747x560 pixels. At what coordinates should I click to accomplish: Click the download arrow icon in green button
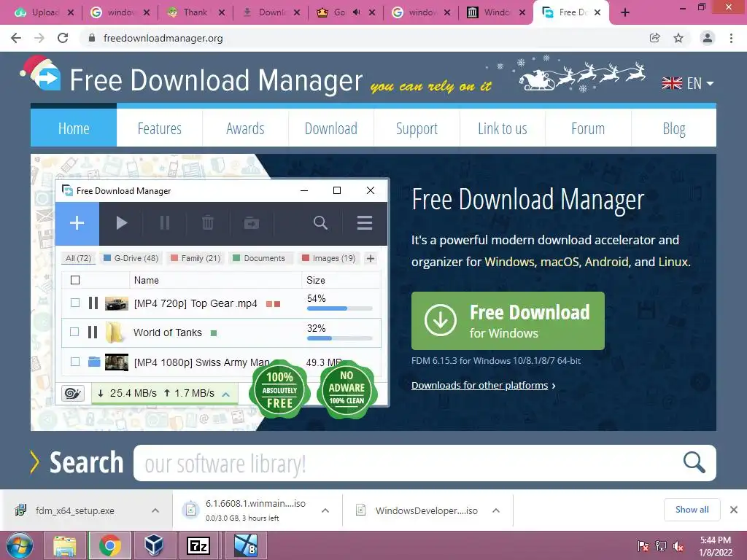click(440, 321)
